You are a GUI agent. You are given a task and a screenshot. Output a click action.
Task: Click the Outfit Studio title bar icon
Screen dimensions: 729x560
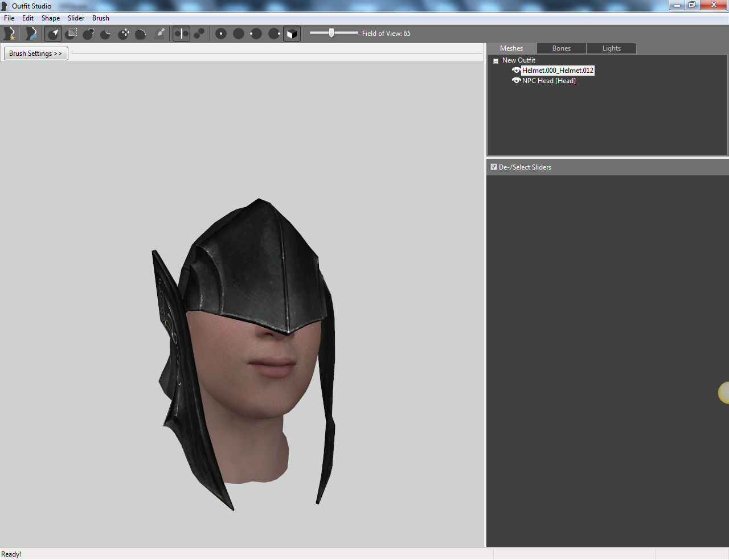(x=5, y=6)
